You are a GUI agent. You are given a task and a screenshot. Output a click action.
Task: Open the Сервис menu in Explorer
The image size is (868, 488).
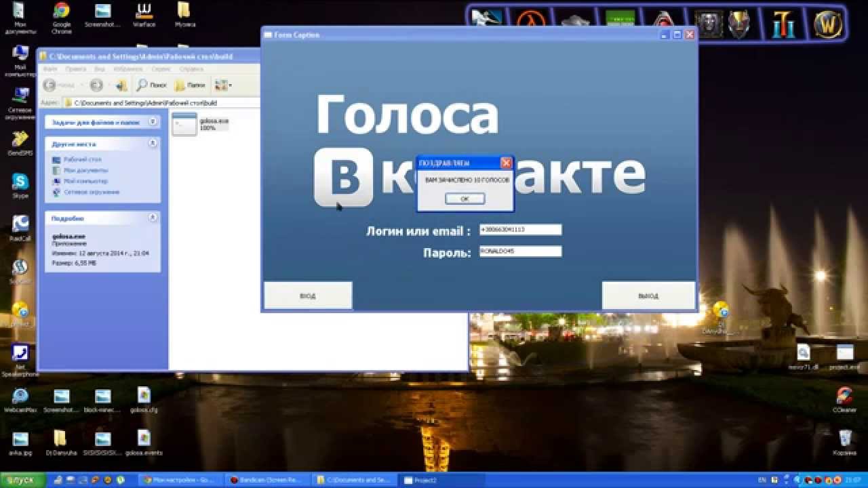(161, 68)
